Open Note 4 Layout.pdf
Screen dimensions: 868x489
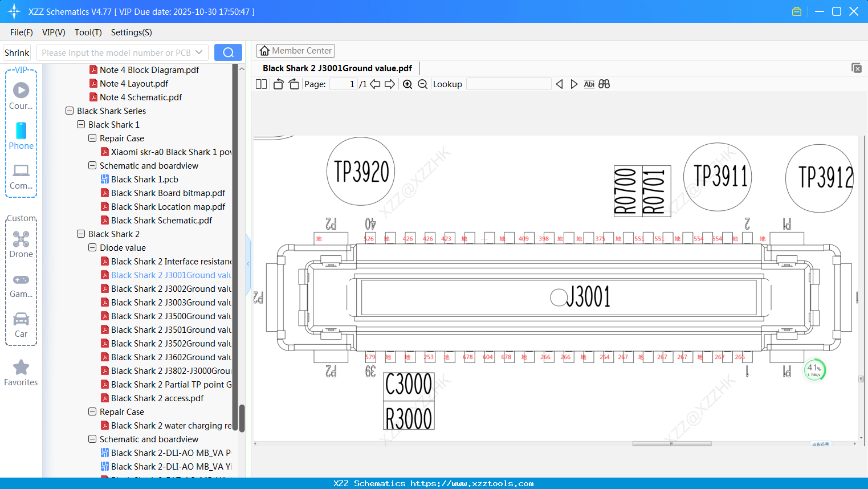click(134, 84)
